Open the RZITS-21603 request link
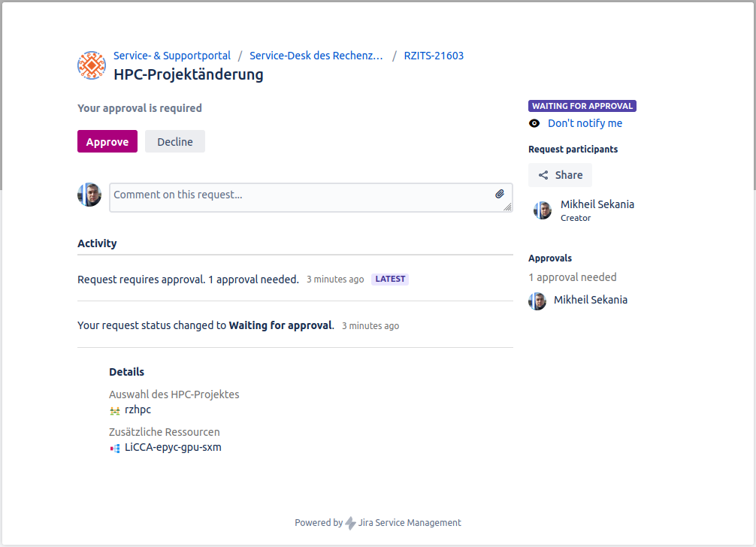Screen dimensions: 756x547 click(434, 56)
